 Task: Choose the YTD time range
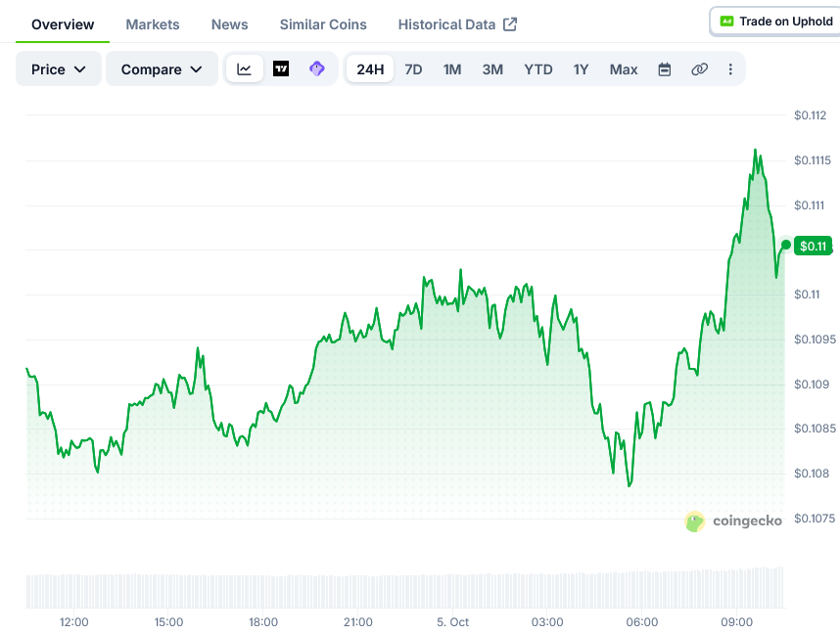[x=538, y=69]
